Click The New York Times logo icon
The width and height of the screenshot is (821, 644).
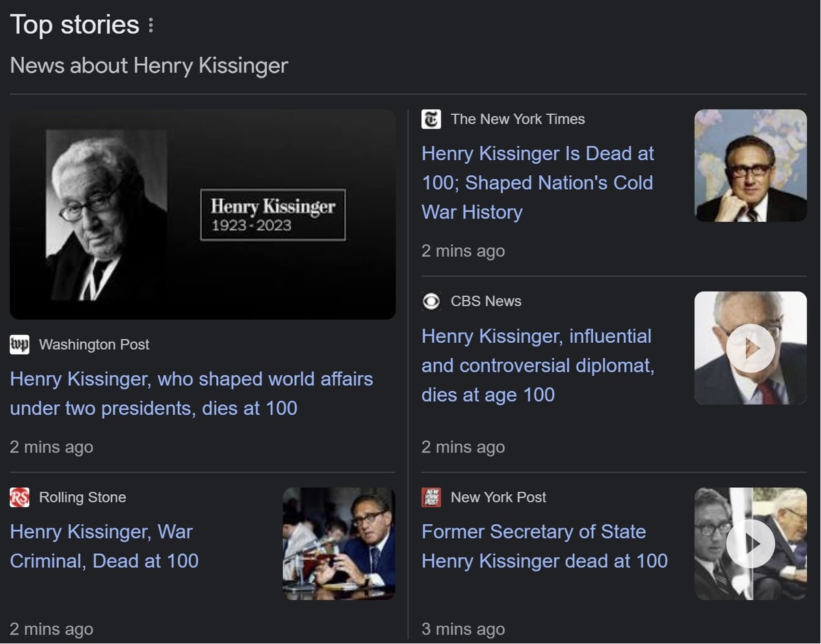pos(431,118)
